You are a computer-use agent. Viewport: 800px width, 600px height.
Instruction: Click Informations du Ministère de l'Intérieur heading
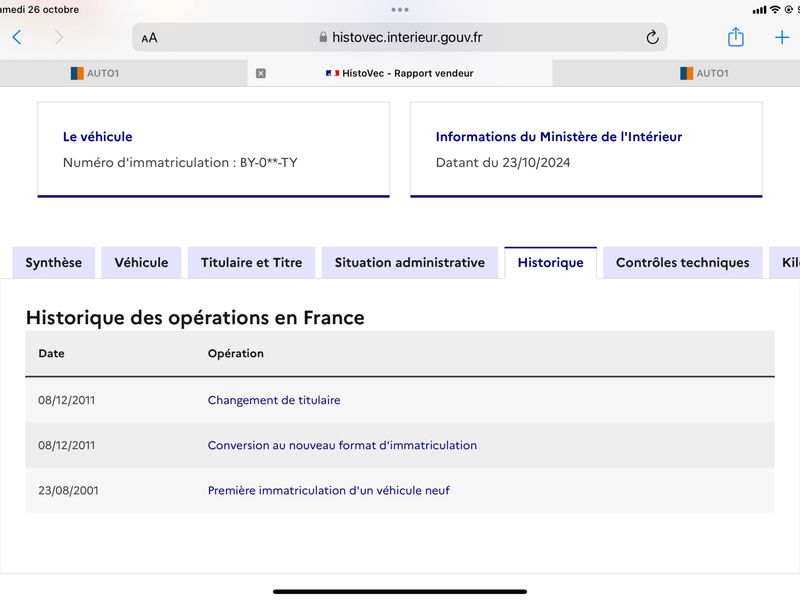click(x=559, y=137)
